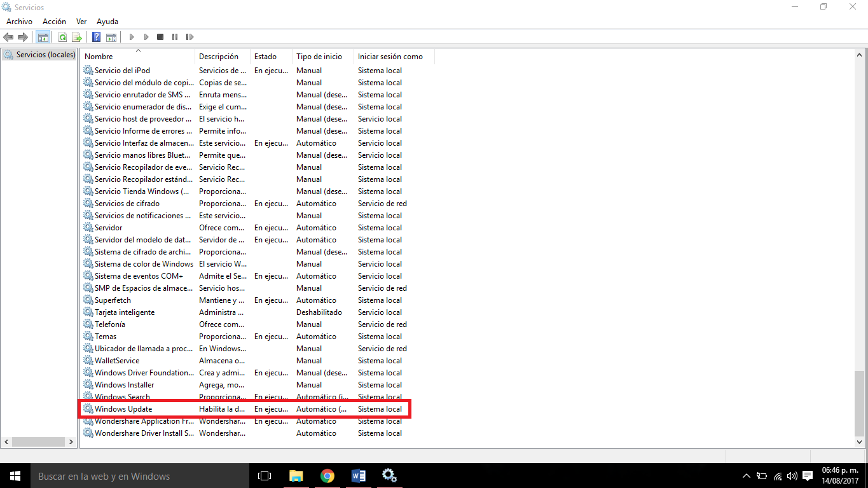Select SMP de Espacios de almace... name

coord(144,288)
